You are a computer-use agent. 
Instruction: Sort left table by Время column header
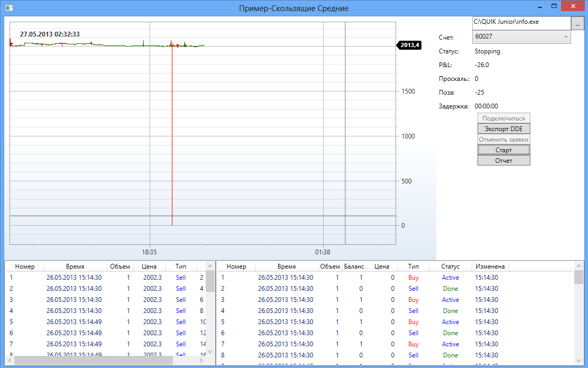coord(75,266)
